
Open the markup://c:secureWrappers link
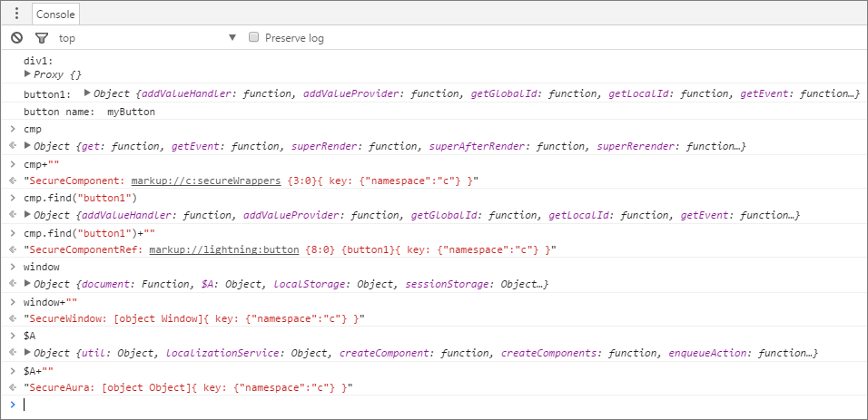click(x=206, y=181)
